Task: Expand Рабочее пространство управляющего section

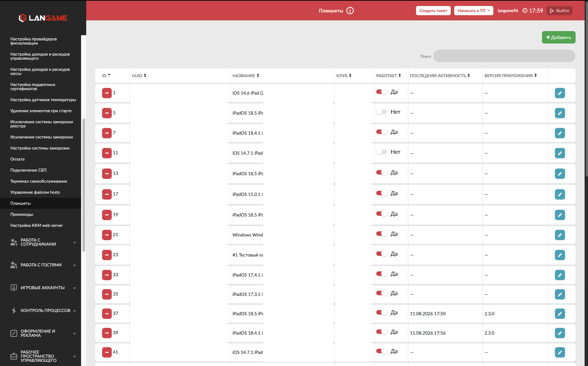Action: (41, 356)
